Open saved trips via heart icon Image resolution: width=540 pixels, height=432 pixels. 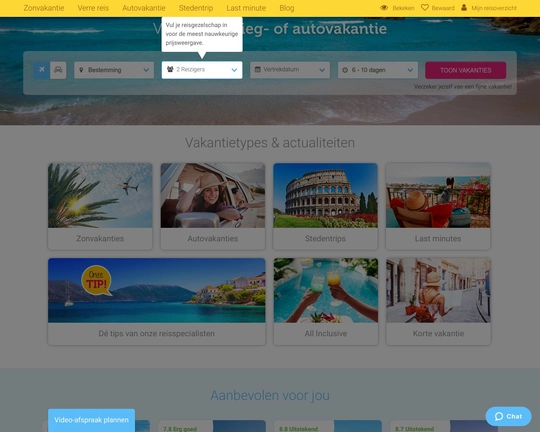pos(425,7)
